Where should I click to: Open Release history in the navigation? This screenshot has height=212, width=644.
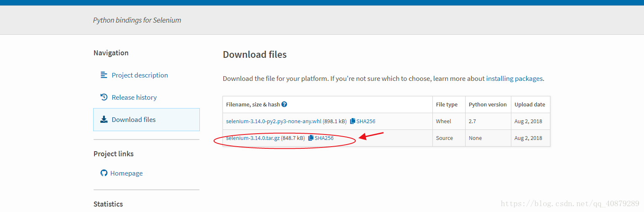(134, 98)
